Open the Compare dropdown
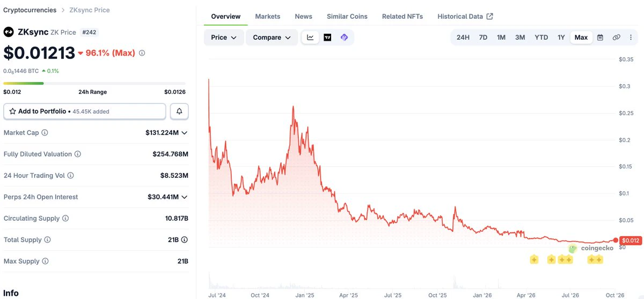 pos(272,38)
